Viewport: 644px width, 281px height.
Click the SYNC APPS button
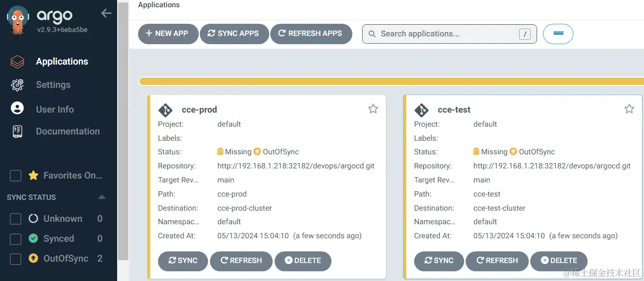(234, 34)
